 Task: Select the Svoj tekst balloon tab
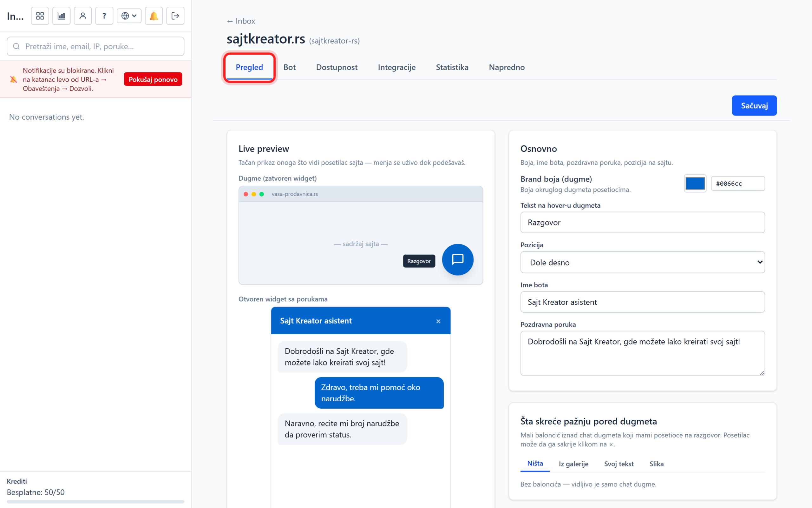click(x=619, y=464)
